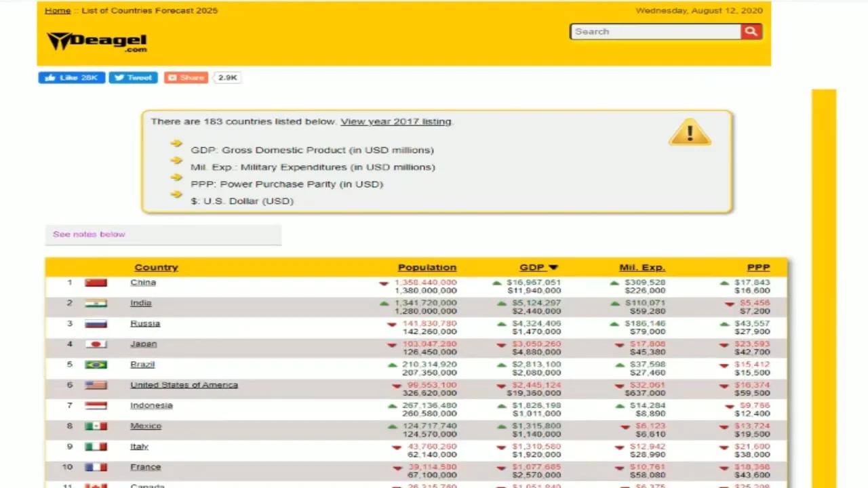Click the See notes below link

89,235
